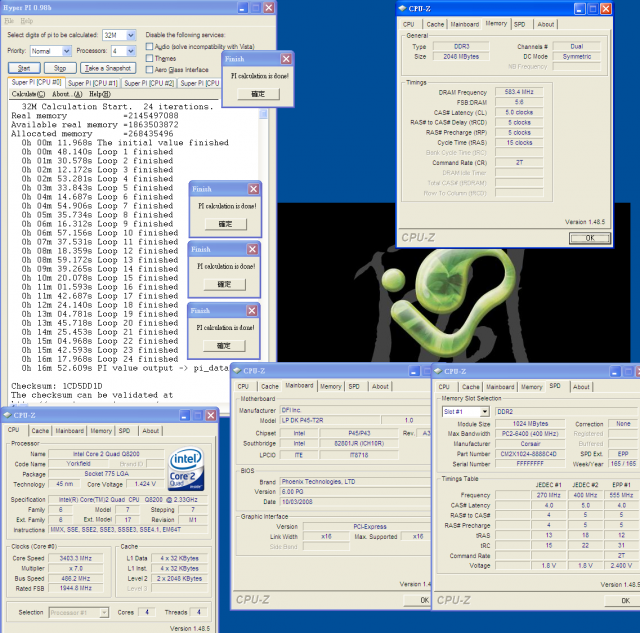
Task: Click the BIOS Date 10/03/2008 field
Action: tap(355, 502)
